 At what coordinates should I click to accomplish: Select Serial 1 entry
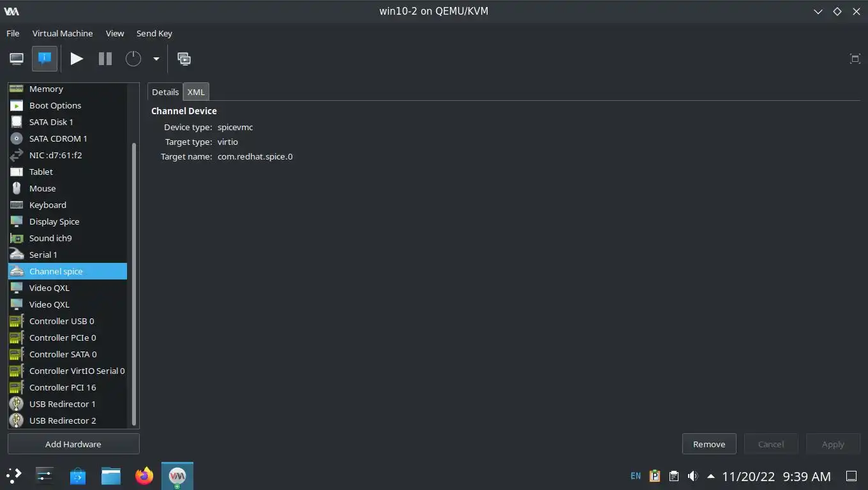click(68, 255)
